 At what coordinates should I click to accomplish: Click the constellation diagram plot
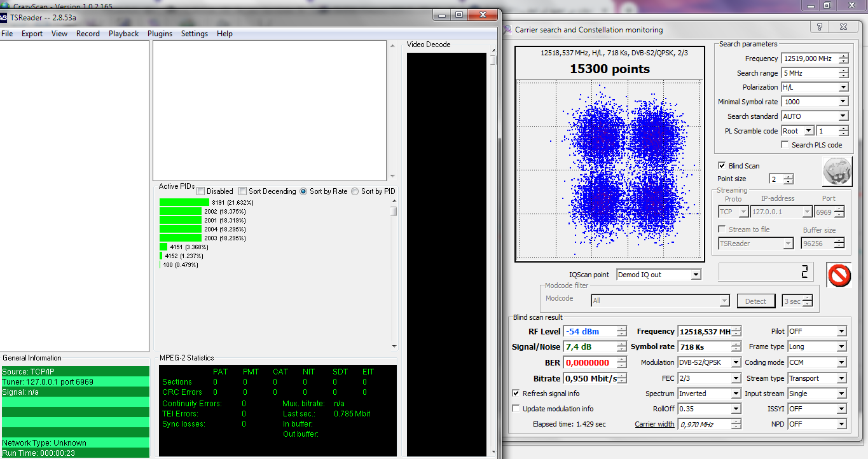pos(610,170)
